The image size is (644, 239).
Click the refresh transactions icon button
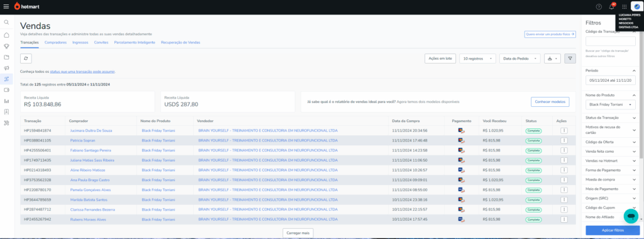pyautogui.click(x=26, y=58)
